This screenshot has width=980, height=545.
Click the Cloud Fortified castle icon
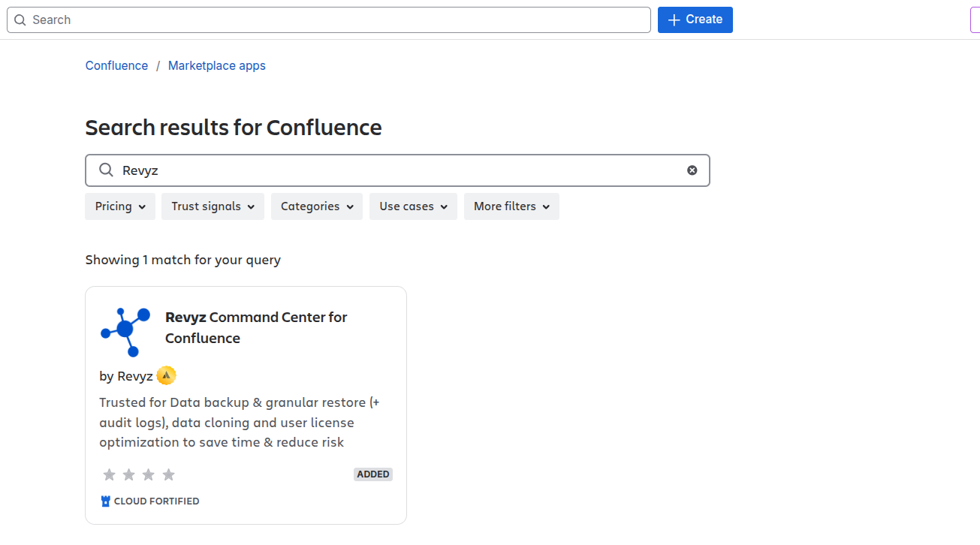tap(105, 501)
